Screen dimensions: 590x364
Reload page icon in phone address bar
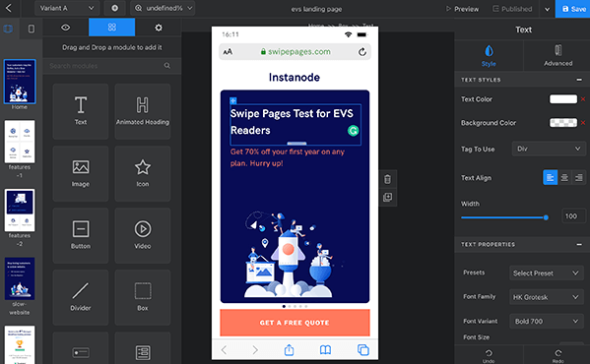pos(361,52)
